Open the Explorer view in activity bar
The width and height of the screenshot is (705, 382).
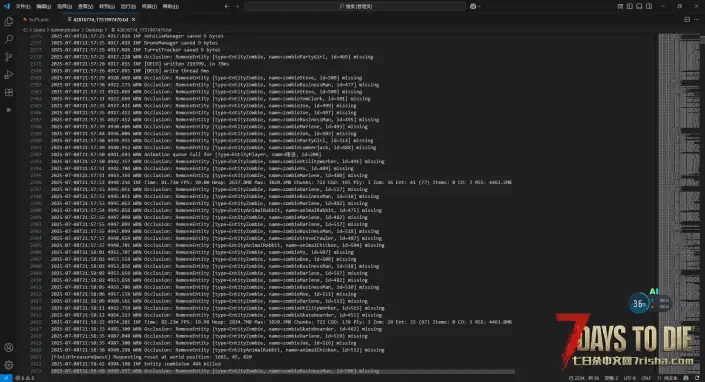pyautogui.click(x=9, y=22)
